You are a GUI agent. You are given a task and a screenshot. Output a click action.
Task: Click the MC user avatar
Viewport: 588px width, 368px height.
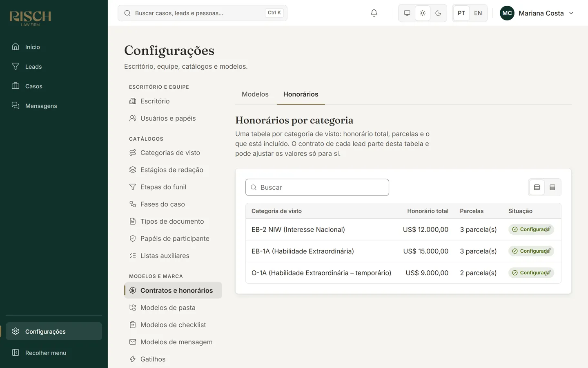click(507, 13)
